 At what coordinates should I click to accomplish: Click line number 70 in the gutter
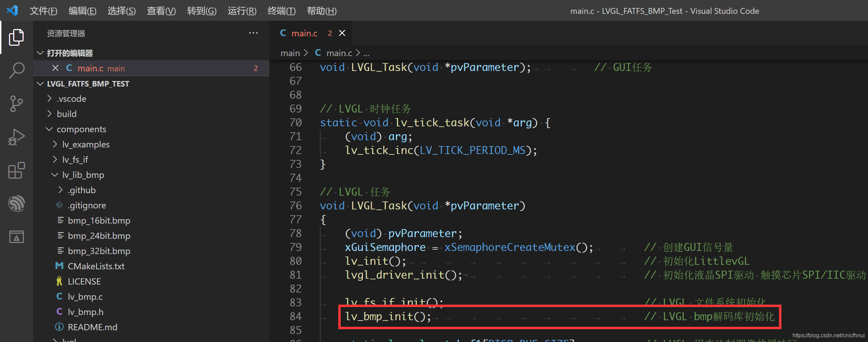[x=296, y=123]
